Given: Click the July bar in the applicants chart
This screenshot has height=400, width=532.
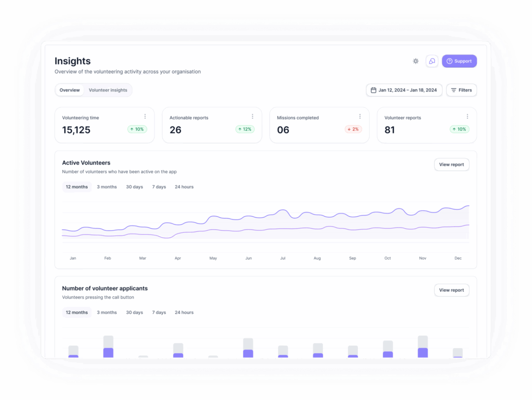Looking at the screenshot, I should point(283,351).
